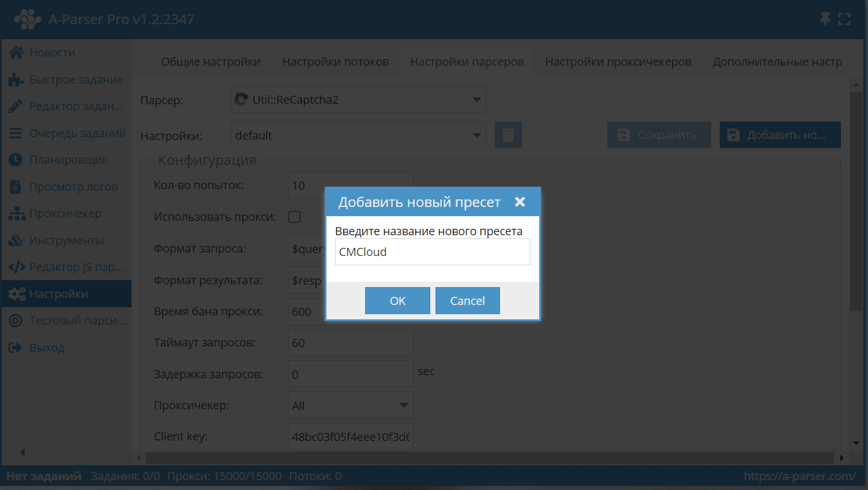Viewport: 868px width, 490px height.
Task: Click Инструменты cubes icon
Action: coord(16,240)
